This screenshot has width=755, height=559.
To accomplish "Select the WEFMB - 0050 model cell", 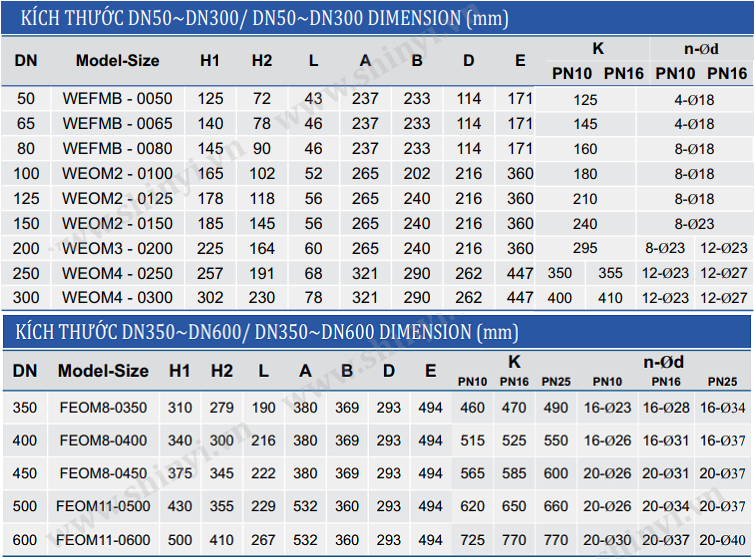I will pyautogui.click(x=117, y=99).
